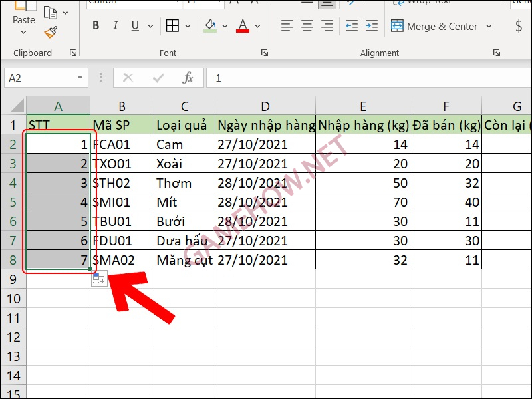Click the Decrease Indent icon

(x=350, y=26)
